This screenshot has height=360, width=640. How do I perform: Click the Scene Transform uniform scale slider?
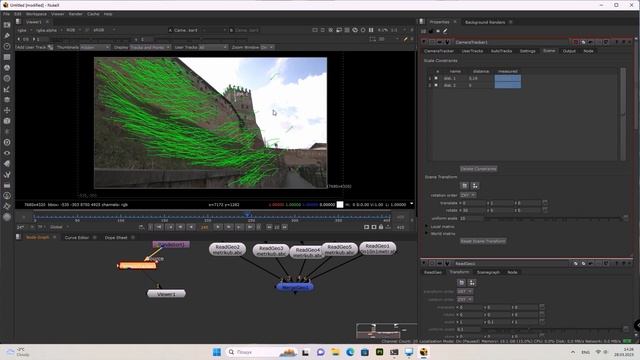[x=553, y=218]
